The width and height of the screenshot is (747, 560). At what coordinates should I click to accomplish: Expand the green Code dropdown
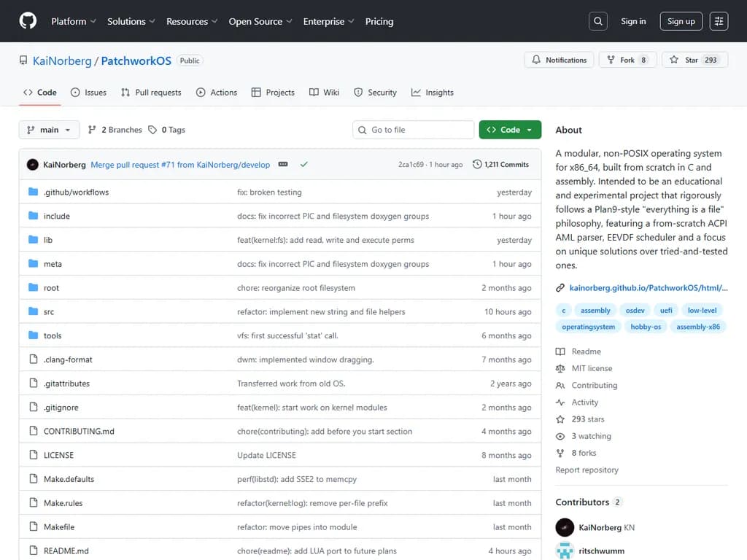pos(510,130)
